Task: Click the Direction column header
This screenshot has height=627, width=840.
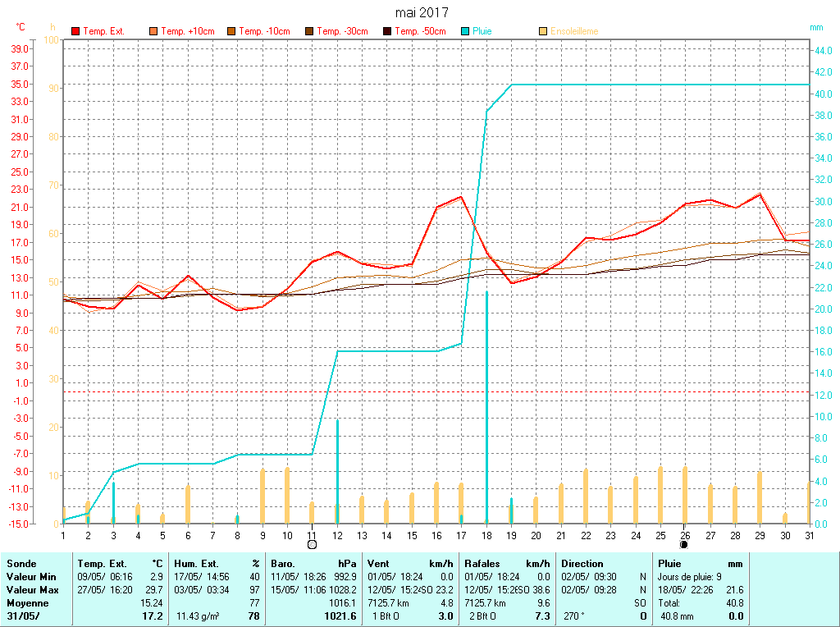Action: click(x=582, y=564)
